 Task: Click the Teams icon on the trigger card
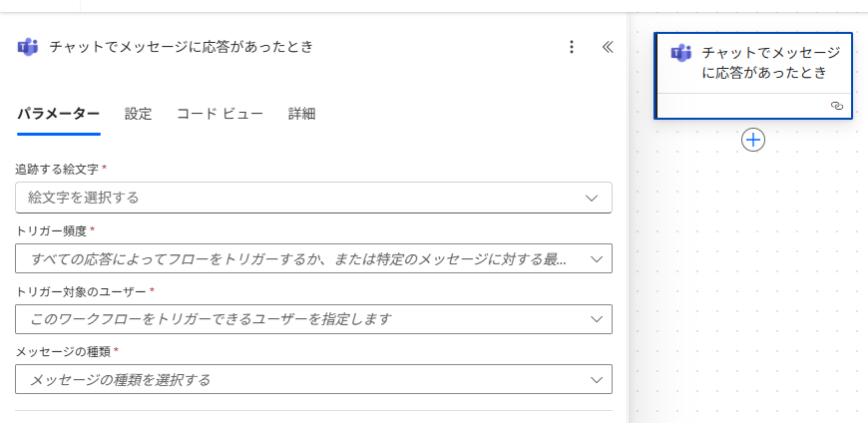pyautogui.click(x=681, y=53)
